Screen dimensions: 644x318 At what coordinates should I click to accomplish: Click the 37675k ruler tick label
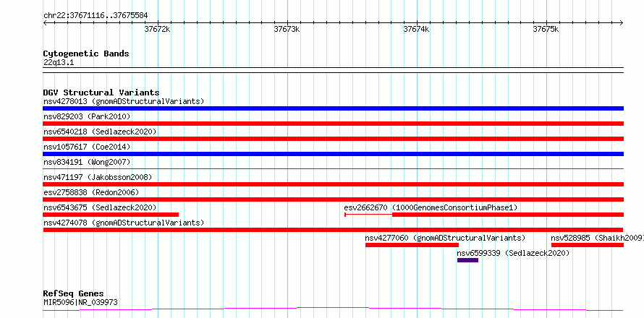tap(546, 30)
